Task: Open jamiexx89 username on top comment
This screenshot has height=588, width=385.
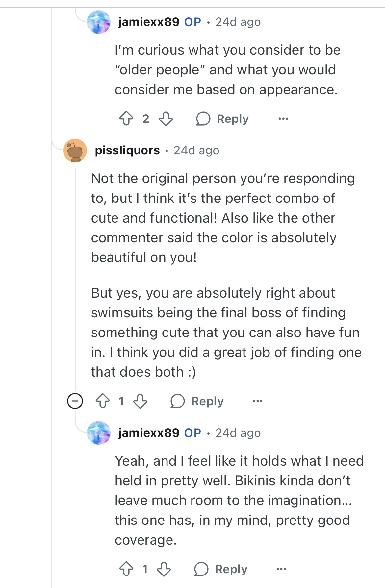Action: (x=149, y=22)
